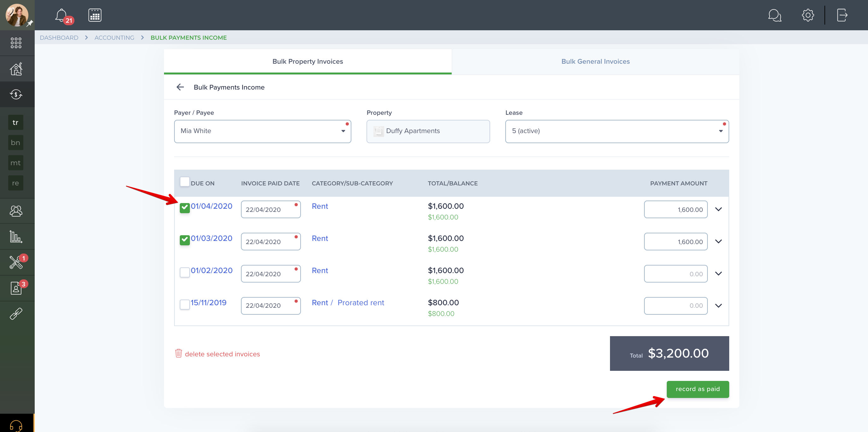Edit invoice paid date for 15/11/2019 row
Image resolution: width=868 pixels, height=432 pixels.
(x=271, y=306)
